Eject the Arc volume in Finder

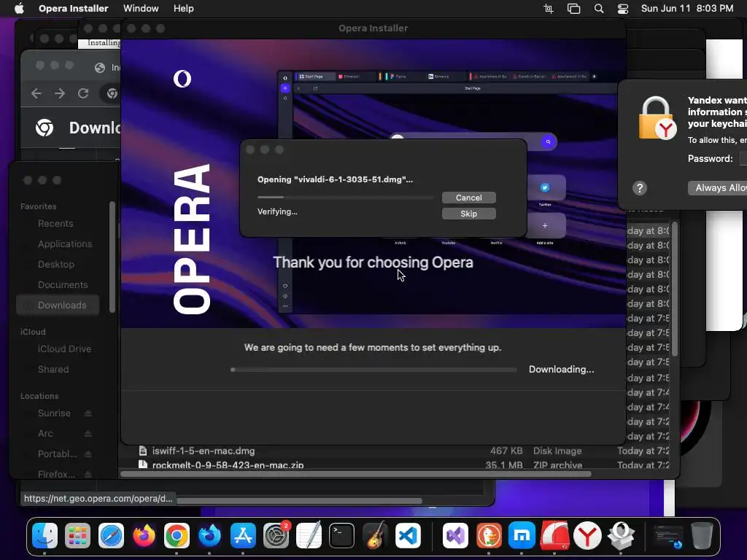[x=88, y=434]
